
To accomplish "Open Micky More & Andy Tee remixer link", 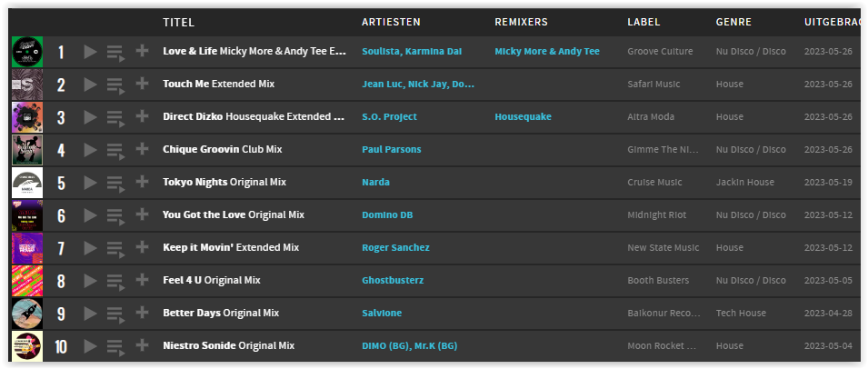I will 547,52.
